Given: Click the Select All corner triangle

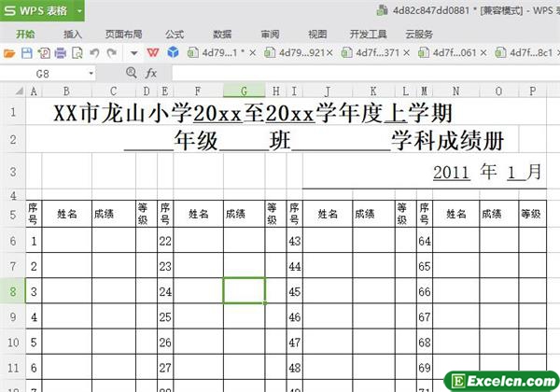Looking at the screenshot, I should point(20,91).
